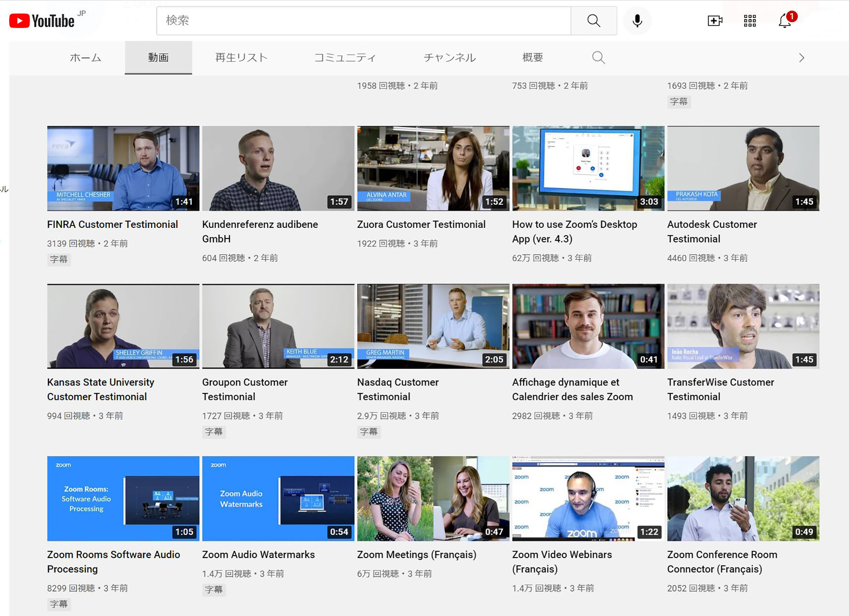This screenshot has height=616, width=849.
Task: Click 字幕 badge under Nasdaq video
Action: [369, 432]
